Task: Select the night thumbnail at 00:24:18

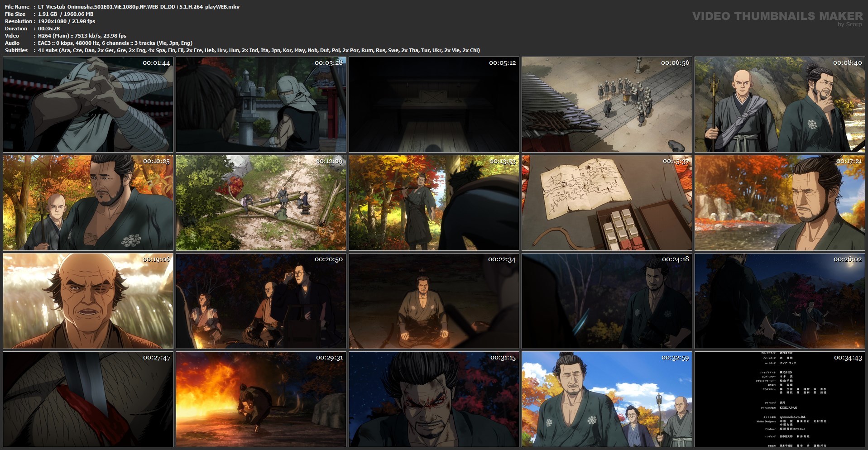Action: (607, 301)
